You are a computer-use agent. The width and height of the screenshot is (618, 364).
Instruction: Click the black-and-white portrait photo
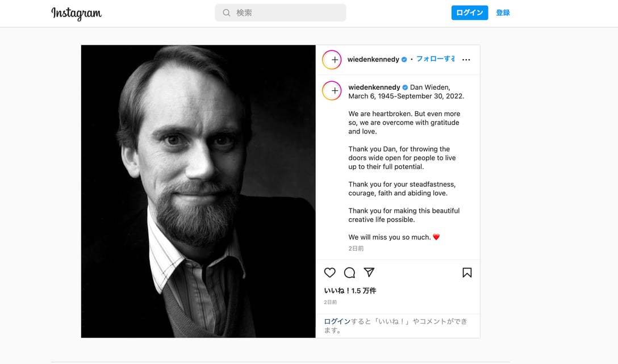point(198,191)
